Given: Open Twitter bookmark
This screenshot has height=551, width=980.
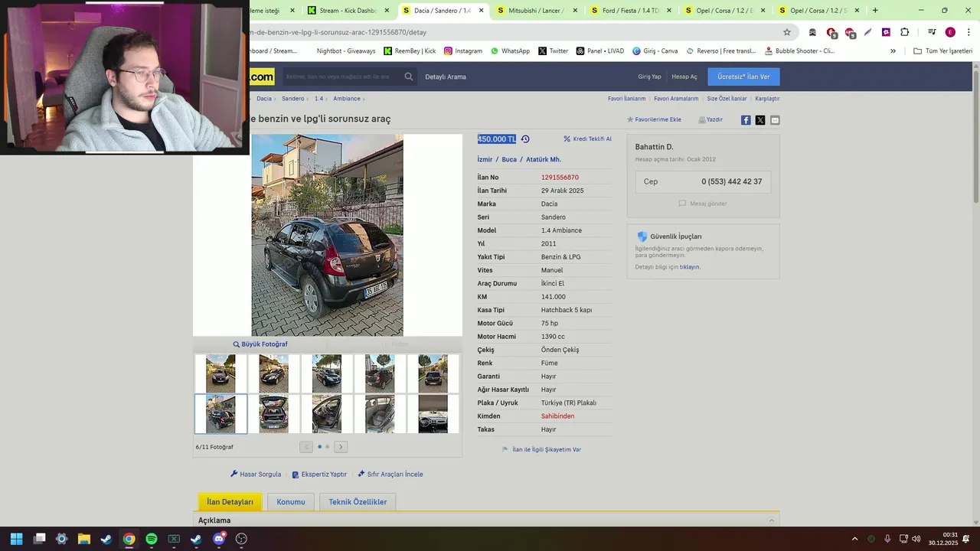Looking at the screenshot, I should pyautogui.click(x=554, y=51).
